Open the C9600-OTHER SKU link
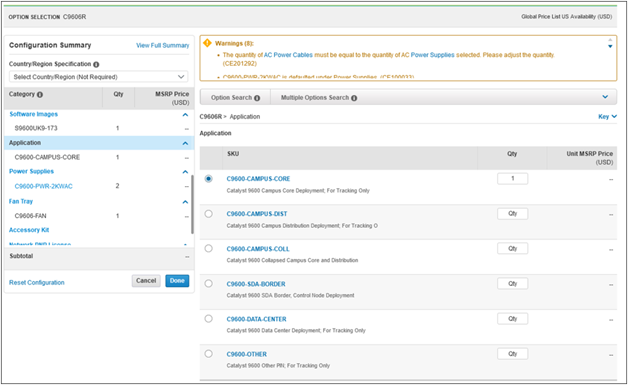This screenshot has width=628, height=385. coord(247,354)
